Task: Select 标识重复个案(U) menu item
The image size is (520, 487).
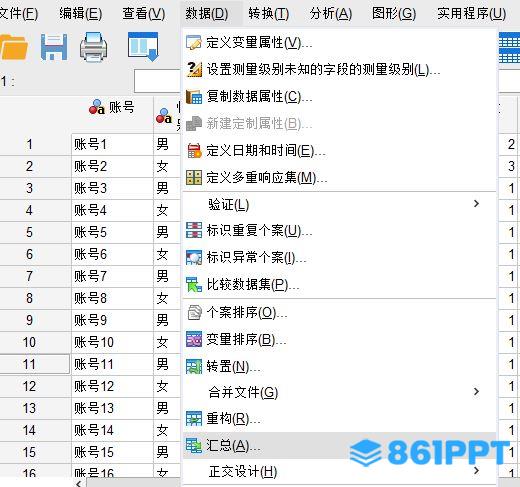Action: 339,231
